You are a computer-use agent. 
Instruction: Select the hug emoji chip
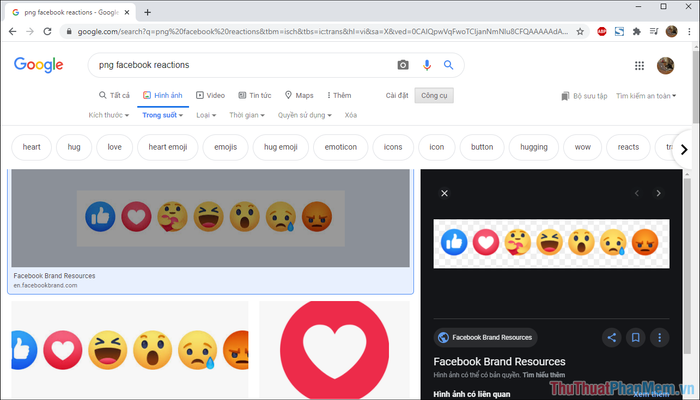(x=280, y=147)
